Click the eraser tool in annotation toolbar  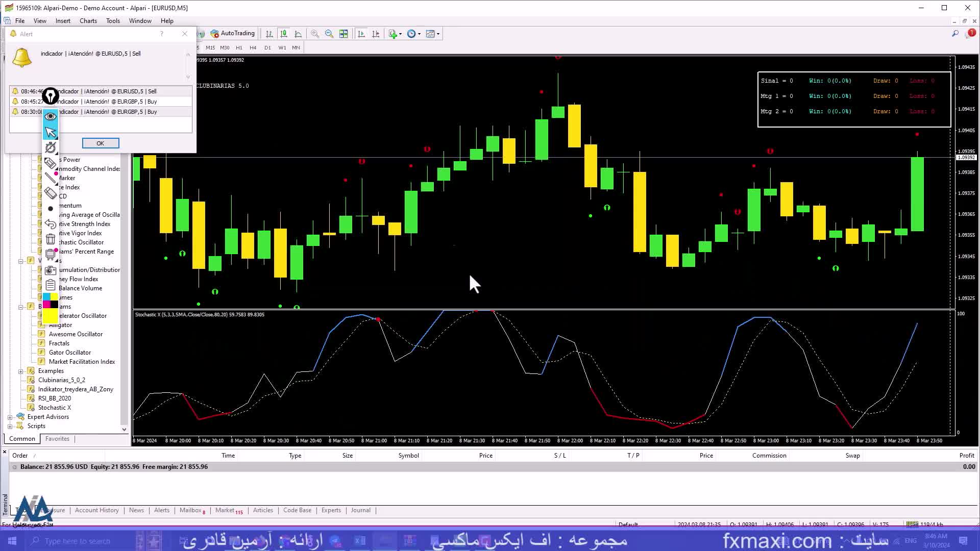click(x=50, y=193)
